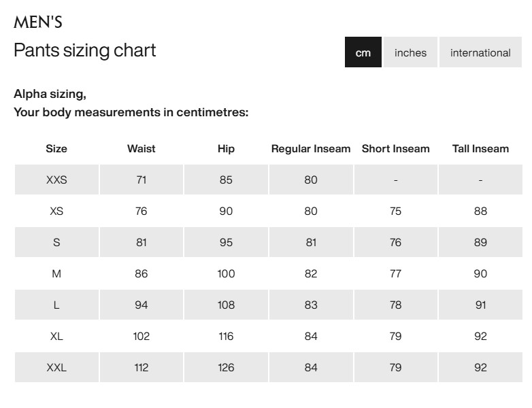Switch to the inches unit tab
Screen dimensions: 532x408
[410, 52]
